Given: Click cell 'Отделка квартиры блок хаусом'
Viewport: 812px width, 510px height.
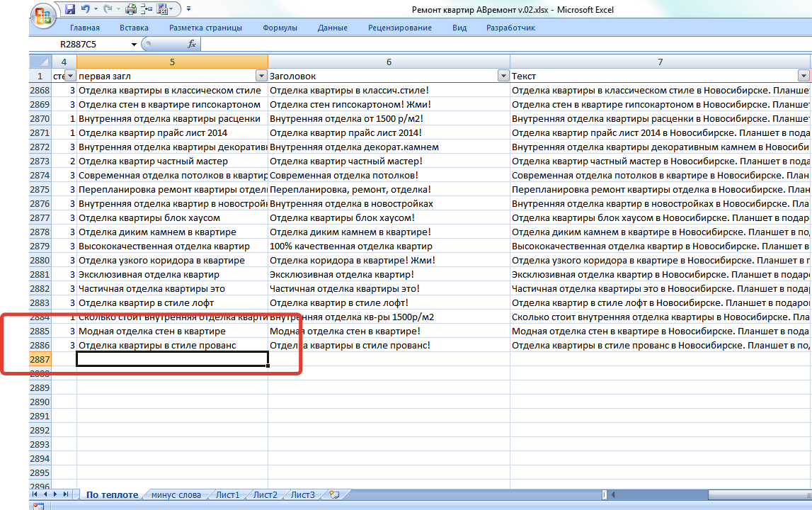Looking at the screenshot, I should (173, 217).
